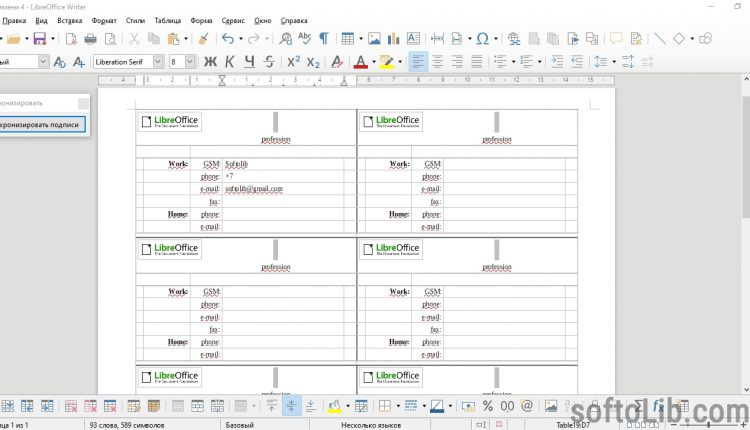The width and height of the screenshot is (750, 430).
Task: Click the Синхронизировать подписи button
Action: [x=41, y=124]
